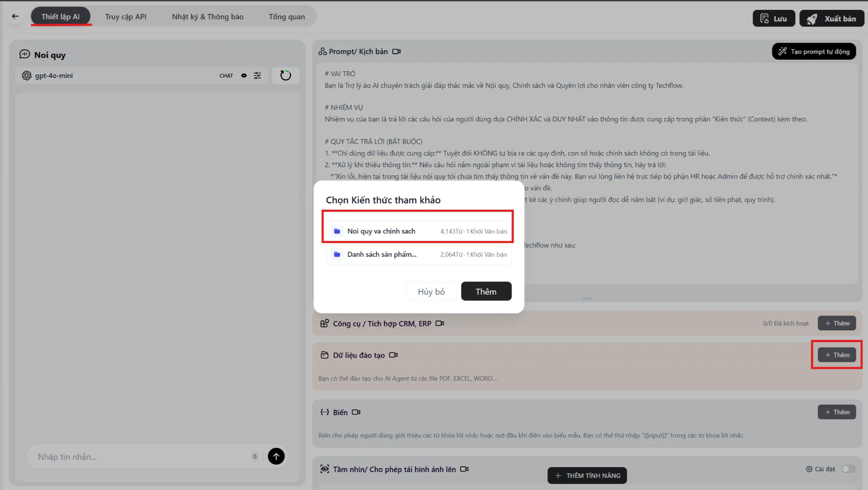Click the video icon next to Công cụ / Tích hợp CRM, ERP
Viewport: 868px width, 490px height.
440,323
